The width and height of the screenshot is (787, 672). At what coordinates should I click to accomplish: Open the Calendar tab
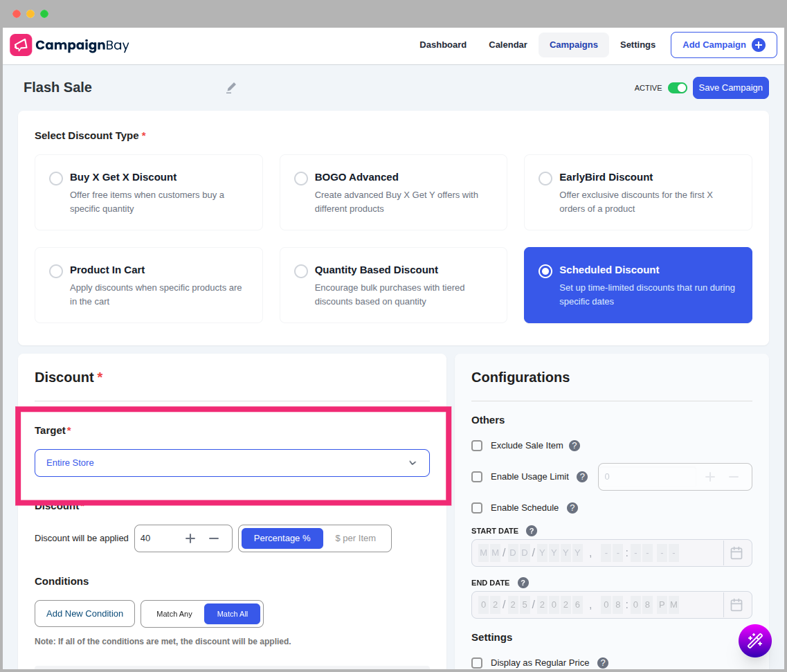[x=508, y=45]
